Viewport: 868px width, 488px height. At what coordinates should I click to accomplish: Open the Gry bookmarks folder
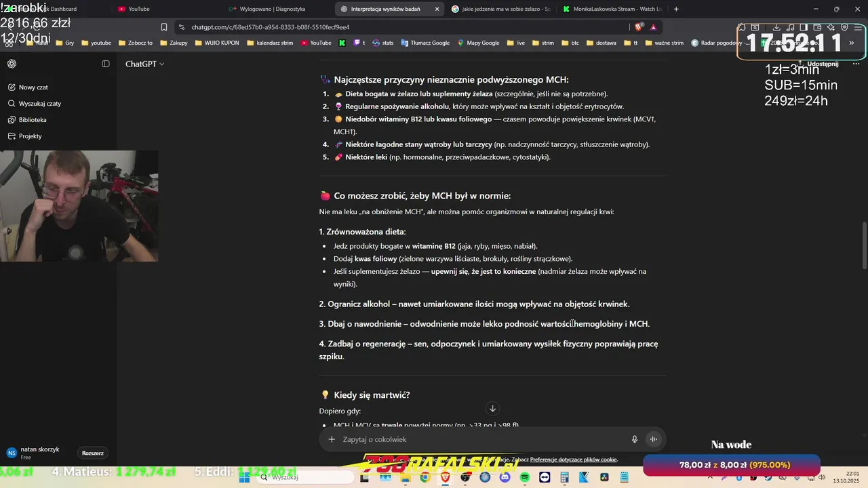point(64,43)
